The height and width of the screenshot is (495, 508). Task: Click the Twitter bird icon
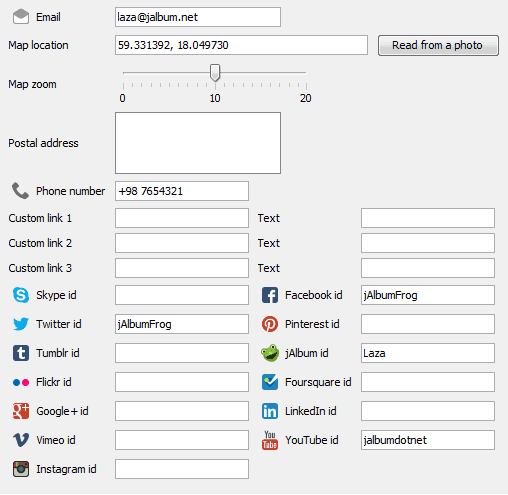click(21, 324)
